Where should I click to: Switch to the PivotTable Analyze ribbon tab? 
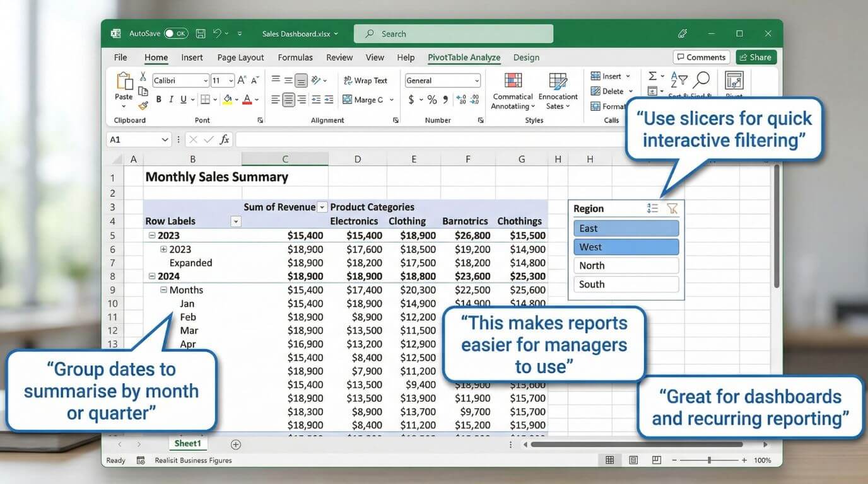click(x=464, y=57)
